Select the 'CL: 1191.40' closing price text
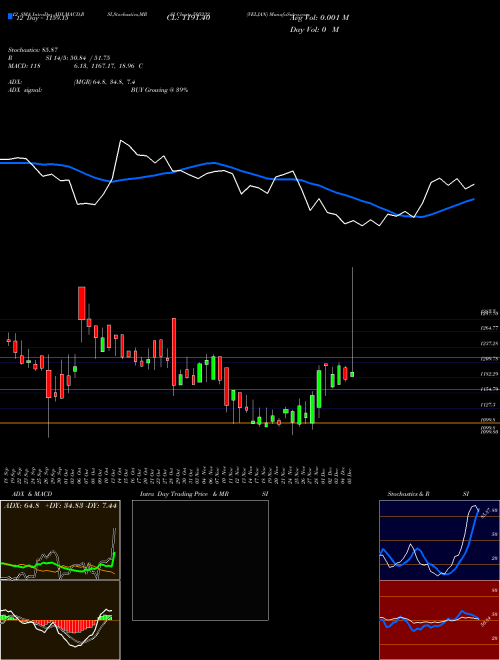This screenshot has width=500, height=660. coord(188,18)
